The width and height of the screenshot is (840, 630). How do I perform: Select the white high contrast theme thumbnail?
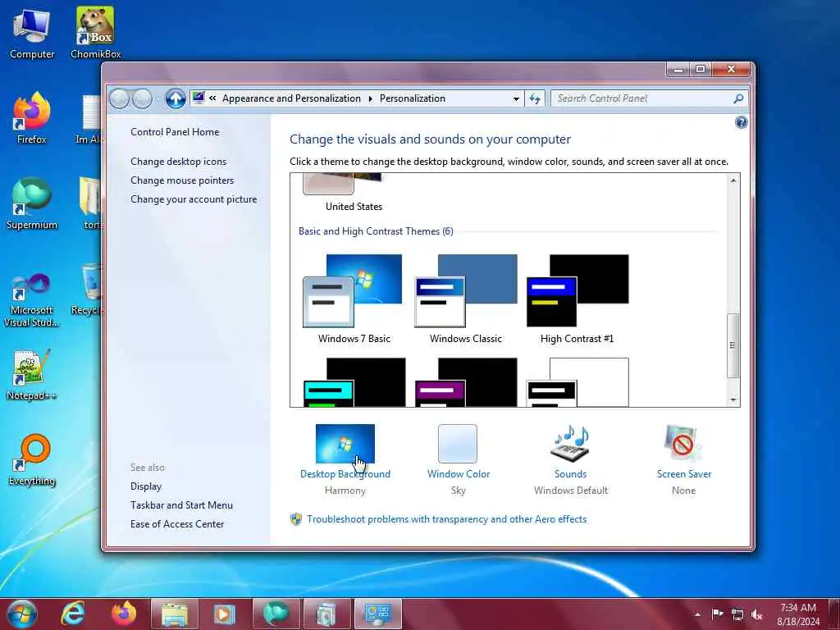pos(577,382)
